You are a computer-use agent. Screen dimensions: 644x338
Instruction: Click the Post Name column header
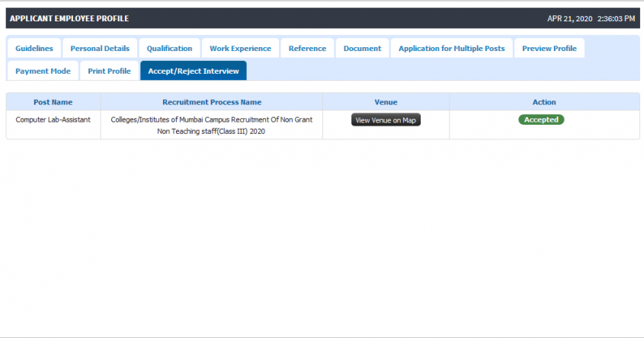53,102
